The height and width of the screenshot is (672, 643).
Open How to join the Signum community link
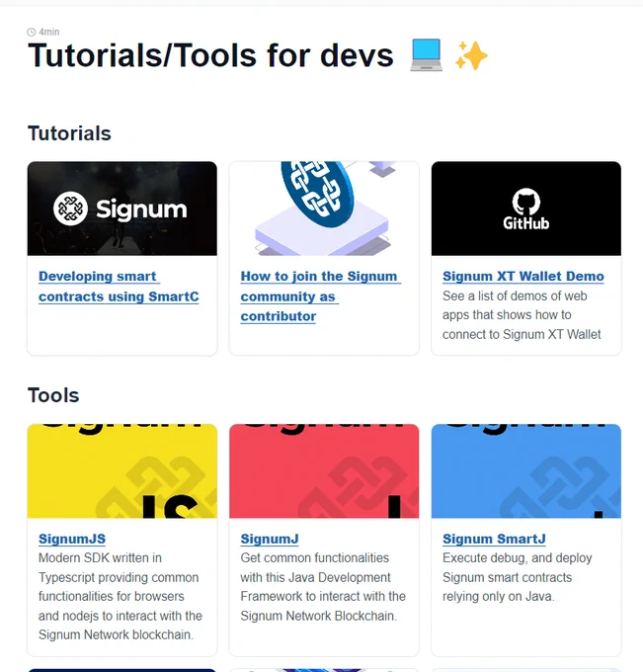[x=320, y=296]
